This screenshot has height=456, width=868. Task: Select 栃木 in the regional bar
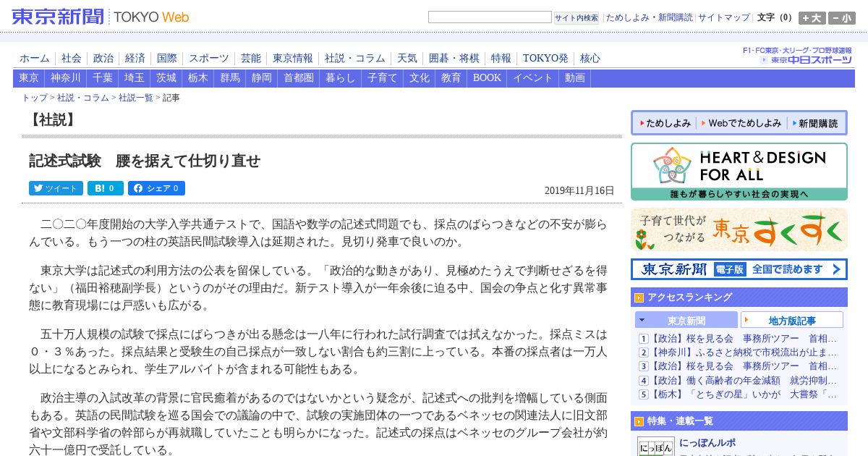(x=198, y=78)
